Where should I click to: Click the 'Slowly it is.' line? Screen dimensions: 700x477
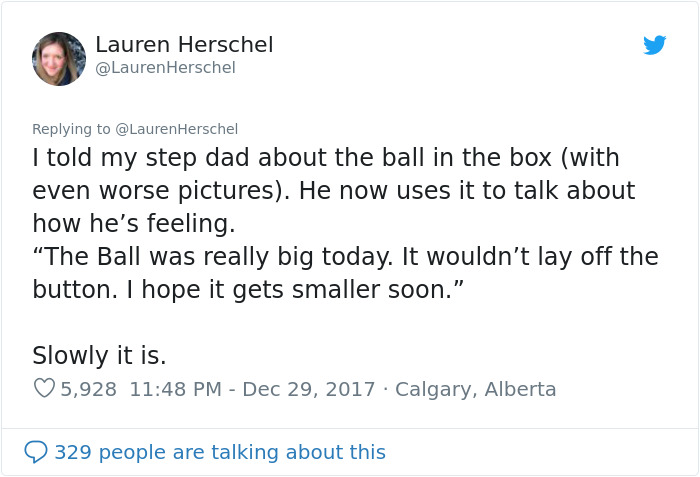click(99, 355)
